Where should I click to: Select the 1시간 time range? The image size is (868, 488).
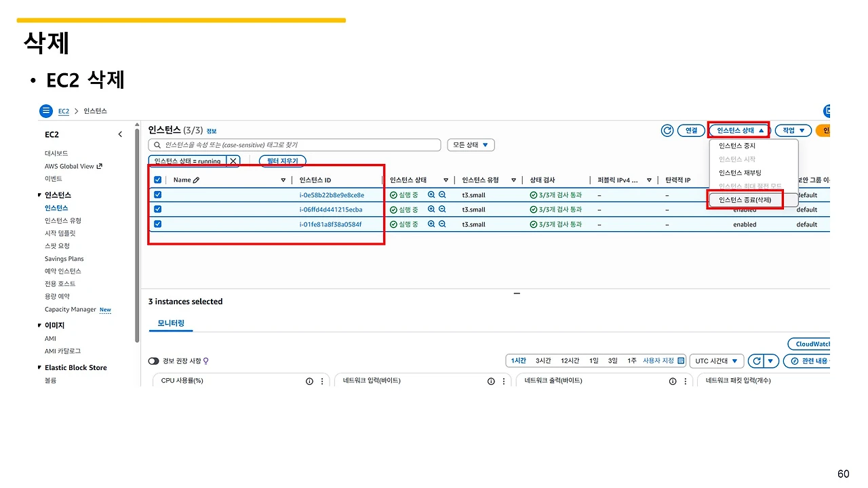[519, 361]
